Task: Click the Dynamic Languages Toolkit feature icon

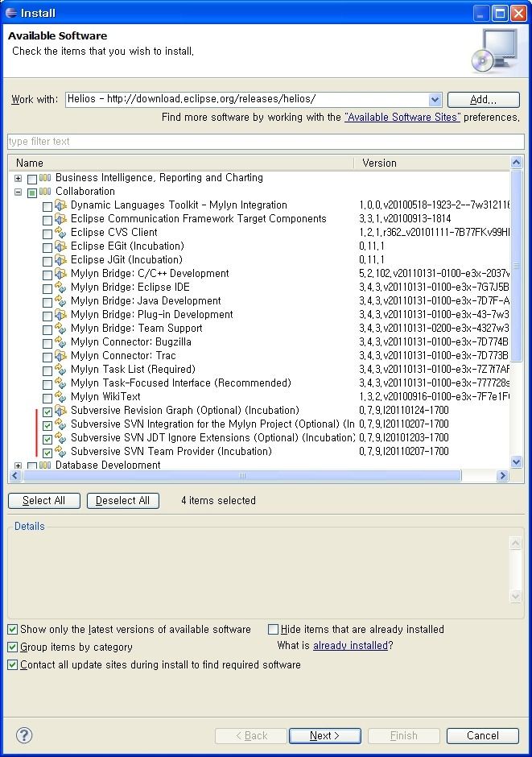Action: (60, 205)
